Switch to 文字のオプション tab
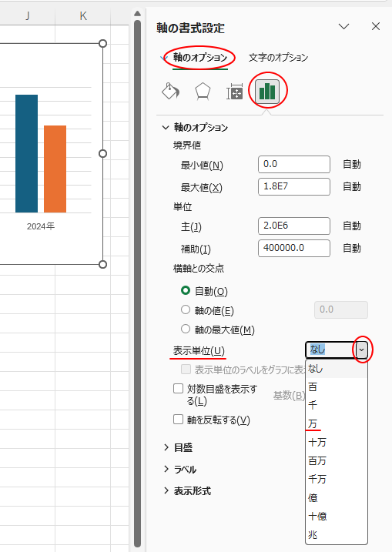This screenshot has width=392, height=552. click(x=278, y=58)
